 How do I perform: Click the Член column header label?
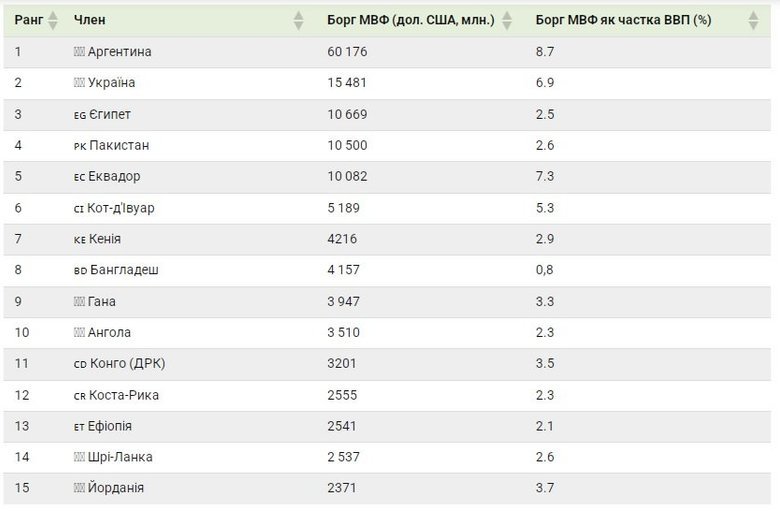89,20
